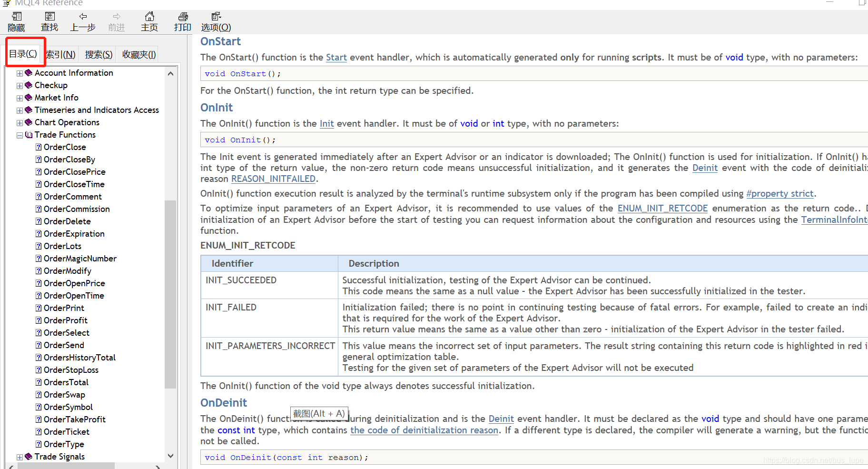Expand the Checkup tree node
This screenshot has height=469, width=868.
click(x=20, y=86)
